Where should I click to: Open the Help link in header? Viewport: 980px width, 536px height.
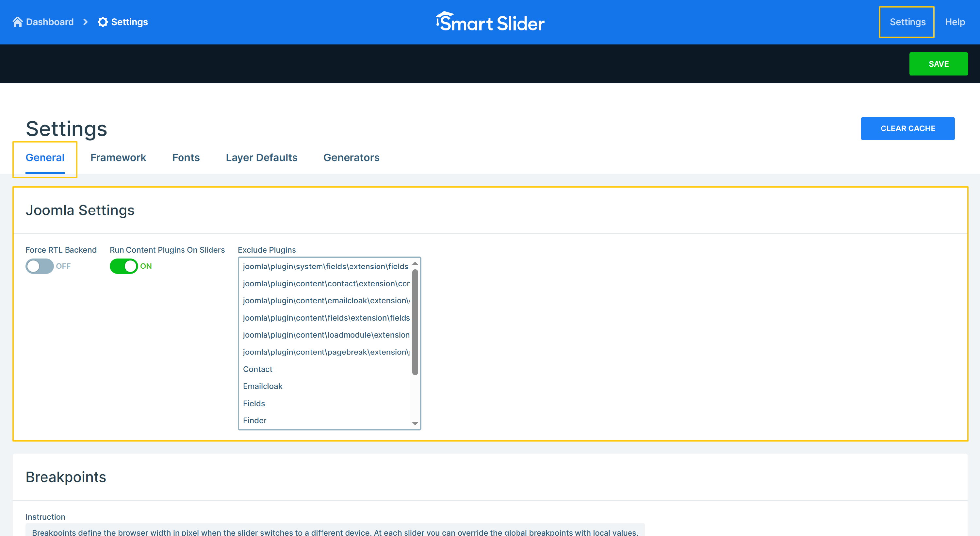click(x=955, y=22)
